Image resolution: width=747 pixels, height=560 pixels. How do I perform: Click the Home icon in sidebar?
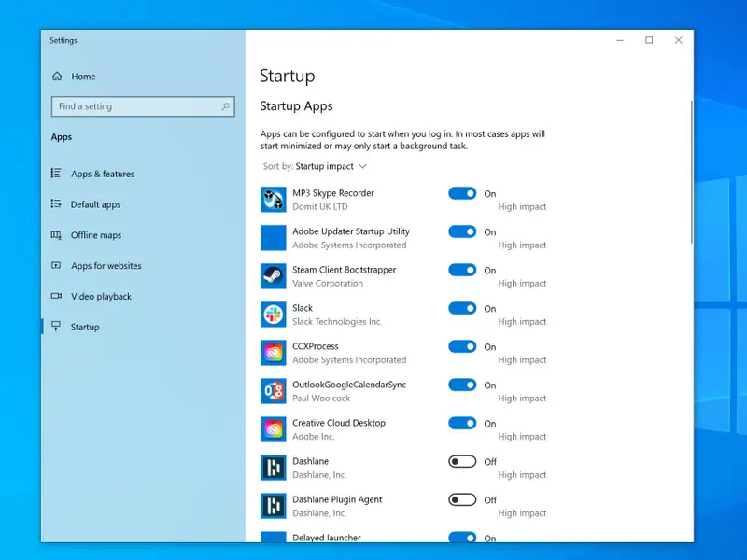point(58,77)
